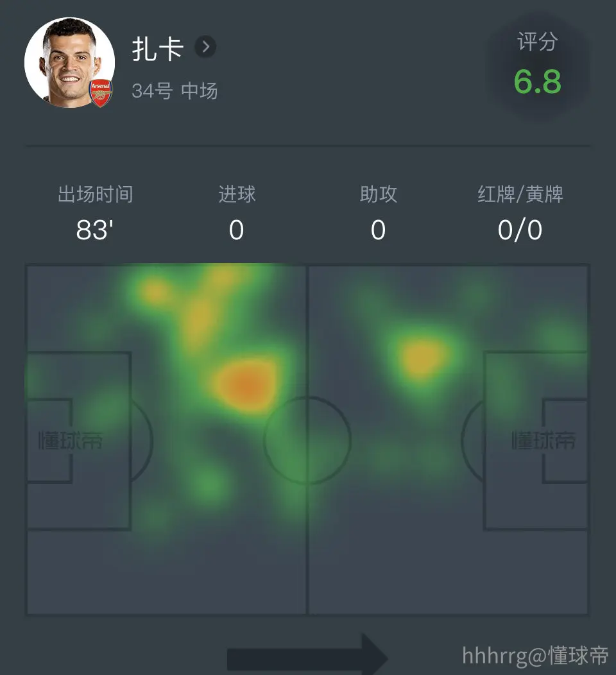Tap the 出场时间 83' stat
Screen dimensions: 616x675
coord(95,213)
